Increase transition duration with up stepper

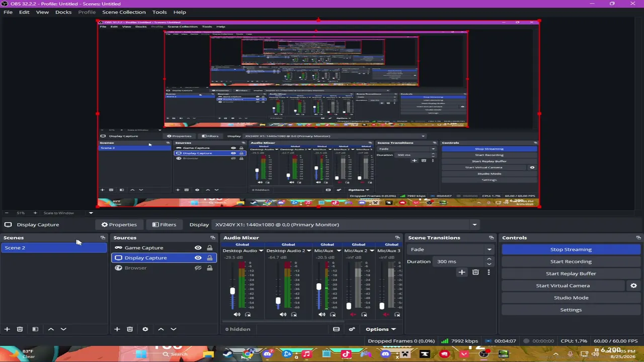(x=489, y=259)
